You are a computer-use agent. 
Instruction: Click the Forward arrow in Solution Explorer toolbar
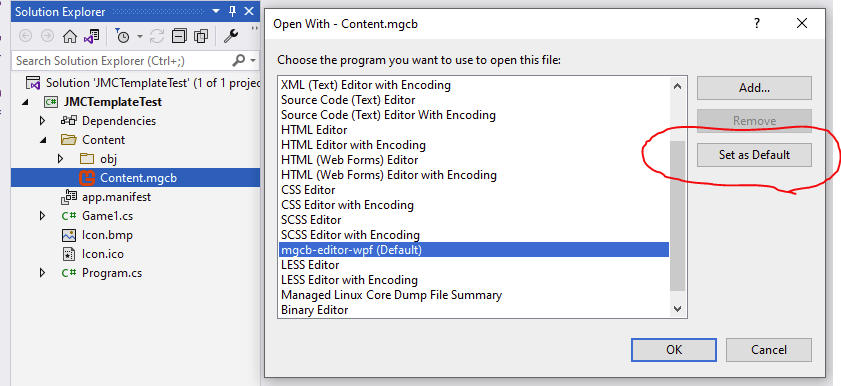click(x=47, y=36)
